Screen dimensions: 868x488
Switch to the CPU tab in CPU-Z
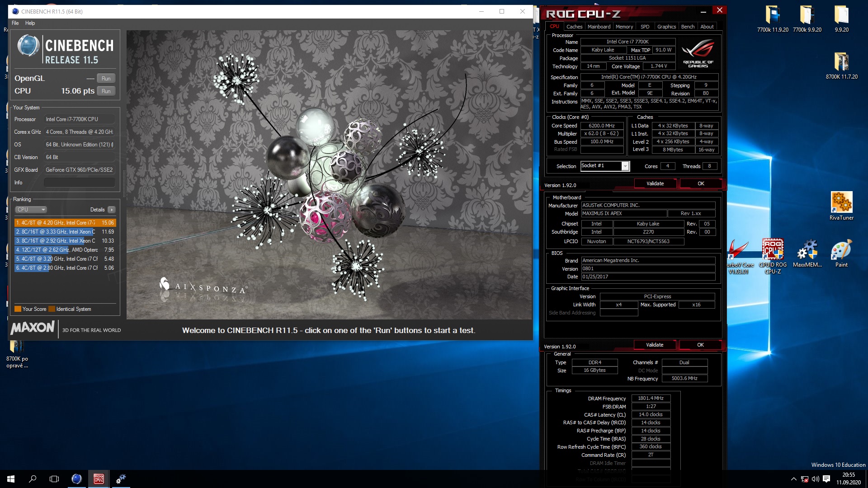(554, 27)
